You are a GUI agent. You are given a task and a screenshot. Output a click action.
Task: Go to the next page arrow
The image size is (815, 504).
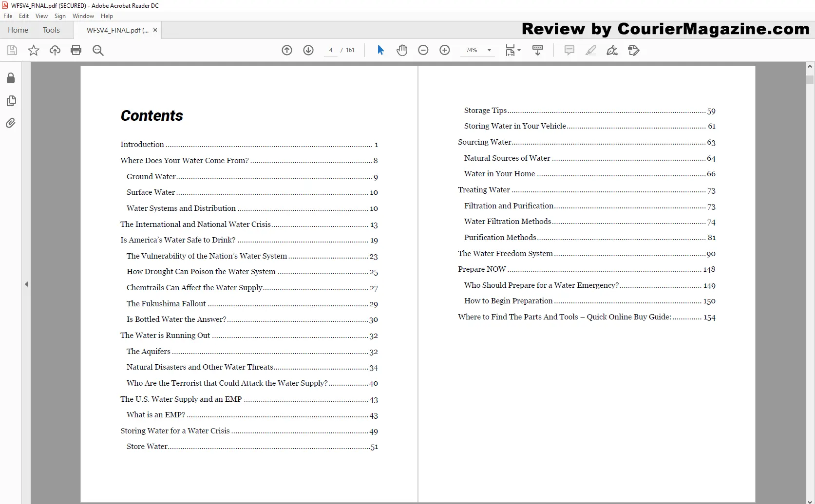(x=308, y=50)
